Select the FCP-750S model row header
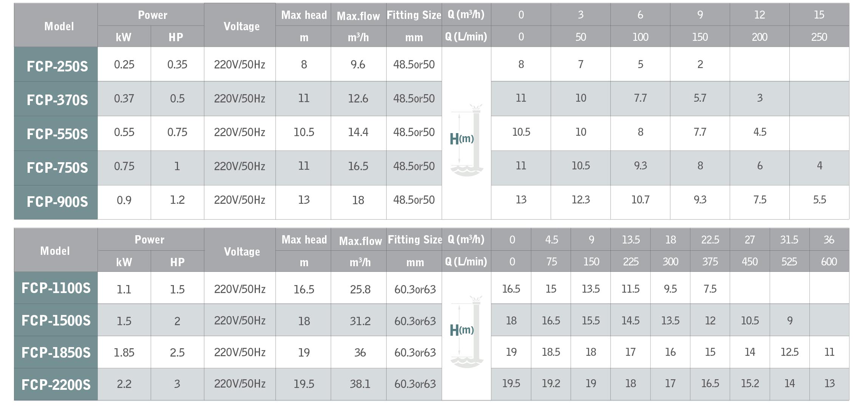 click(x=56, y=168)
